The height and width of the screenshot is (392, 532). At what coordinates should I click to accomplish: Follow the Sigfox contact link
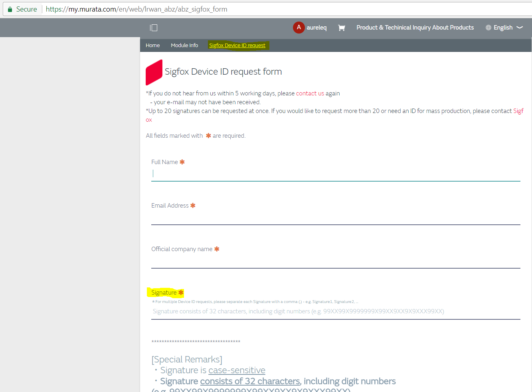[x=518, y=111]
